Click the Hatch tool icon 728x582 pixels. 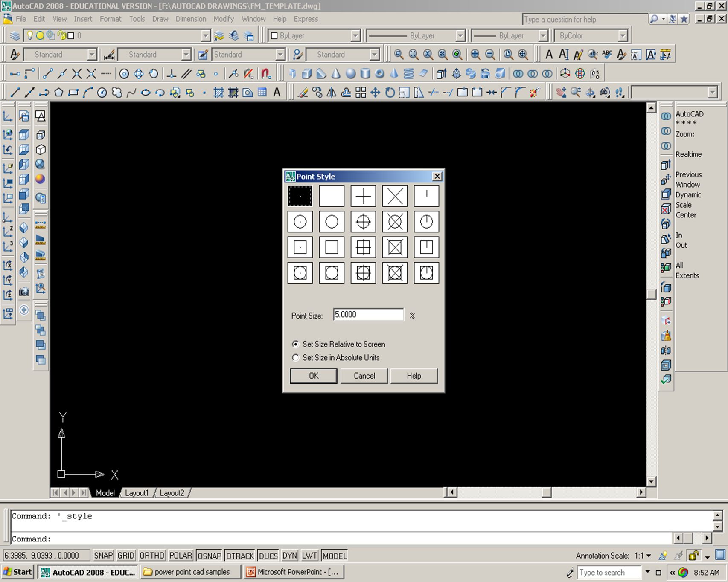[x=218, y=92]
